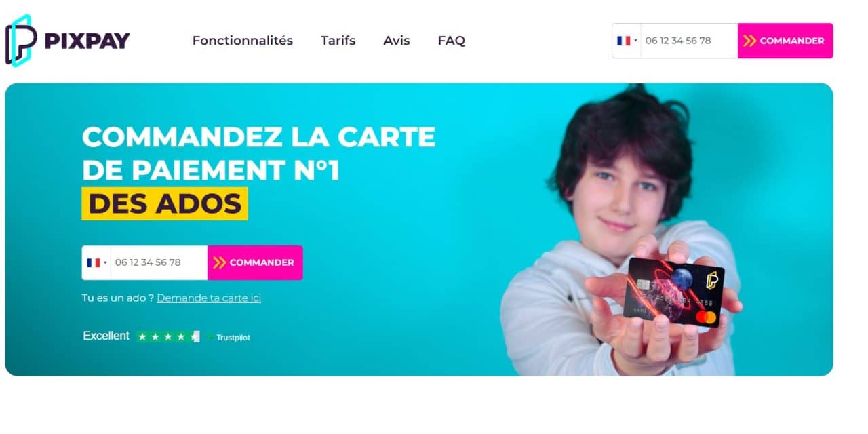Click the double-chevron icon in header COMMANDER

click(749, 41)
